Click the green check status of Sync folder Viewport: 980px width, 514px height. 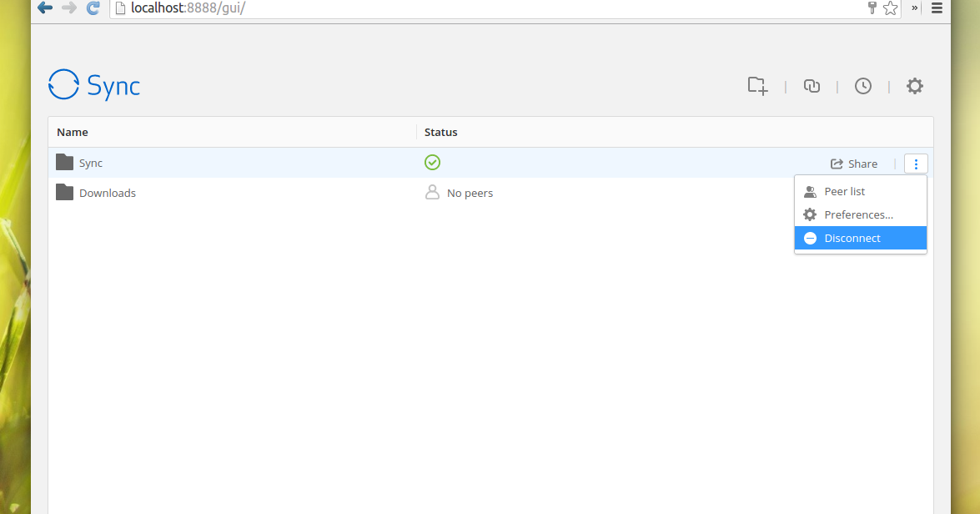pyautogui.click(x=432, y=162)
